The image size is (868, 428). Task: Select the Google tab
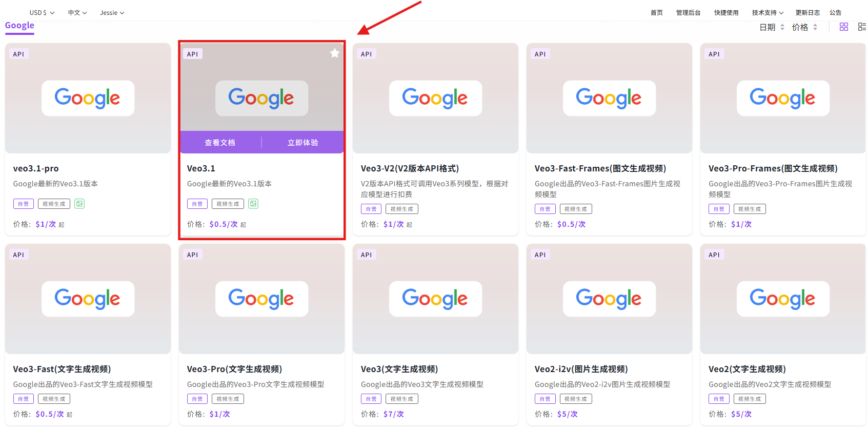tap(19, 26)
